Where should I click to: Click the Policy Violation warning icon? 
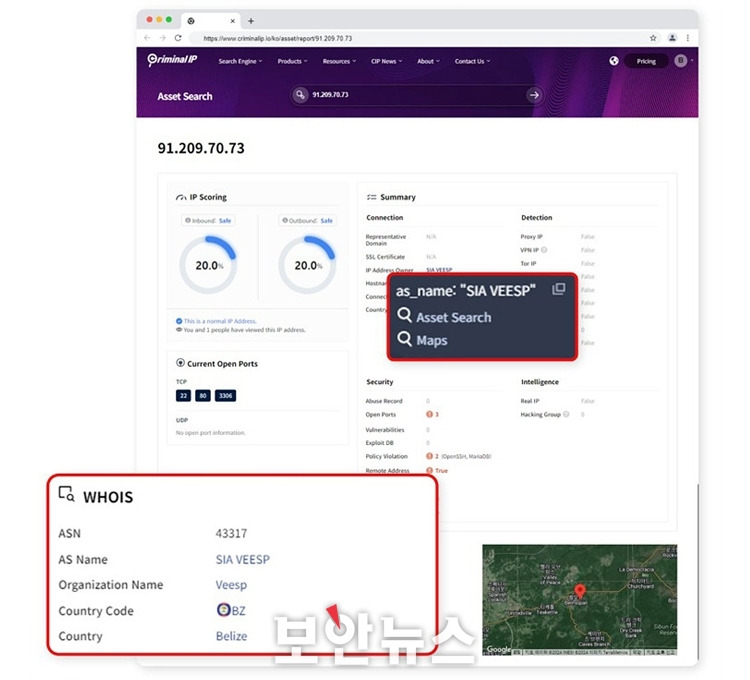(x=429, y=456)
